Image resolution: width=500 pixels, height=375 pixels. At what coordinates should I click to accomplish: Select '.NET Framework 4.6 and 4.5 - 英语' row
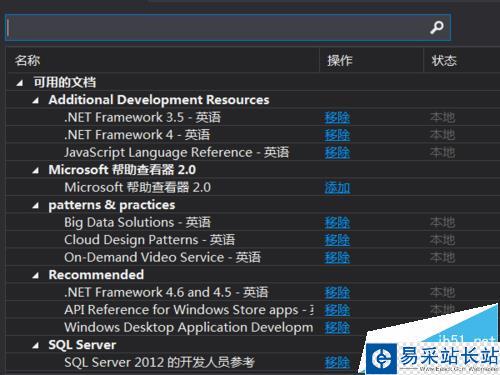[166, 292]
